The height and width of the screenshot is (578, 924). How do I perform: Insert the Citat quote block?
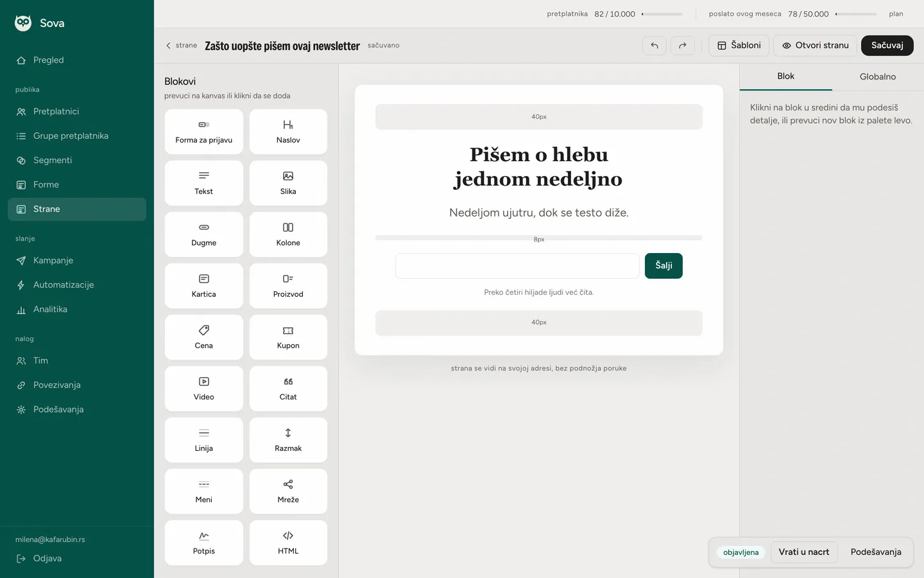(x=288, y=389)
